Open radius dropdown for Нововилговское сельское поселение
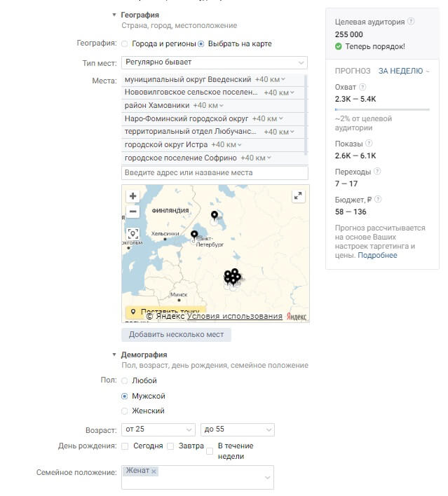 tap(279, 92)
